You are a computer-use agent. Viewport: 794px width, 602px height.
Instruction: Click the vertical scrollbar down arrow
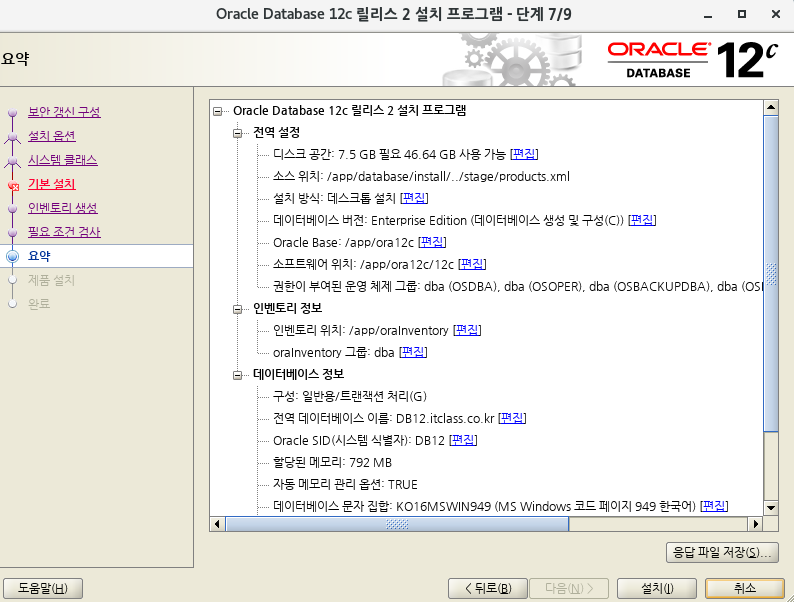pos(771,507)
